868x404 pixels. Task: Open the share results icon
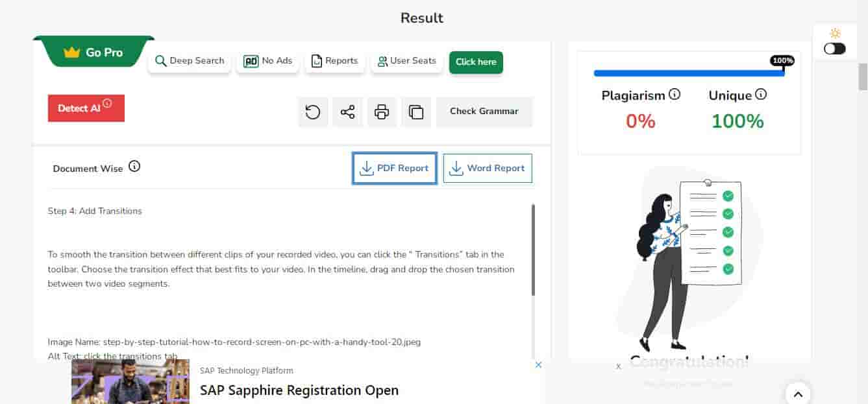pyautogui.click(x=347, y=112)
